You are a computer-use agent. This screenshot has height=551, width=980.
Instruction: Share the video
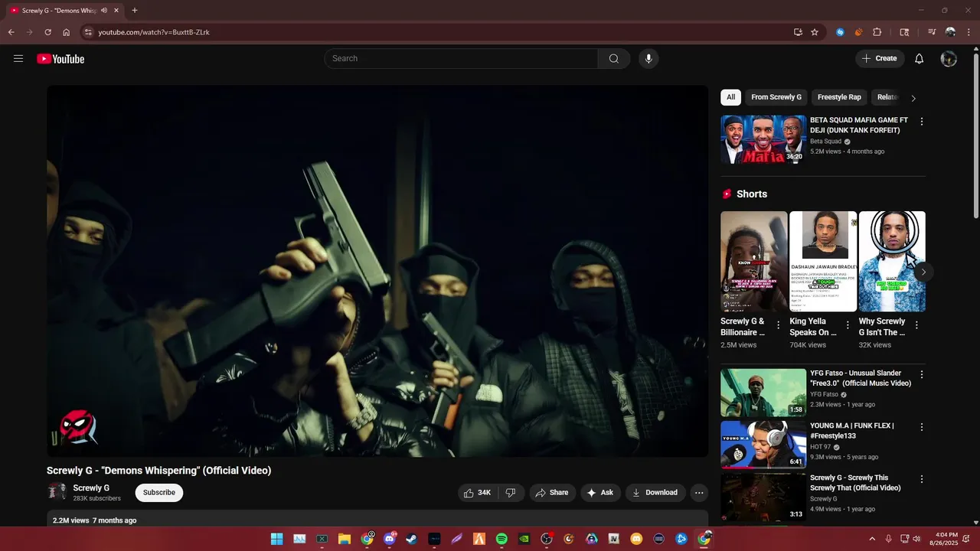[x=552, y=493]
